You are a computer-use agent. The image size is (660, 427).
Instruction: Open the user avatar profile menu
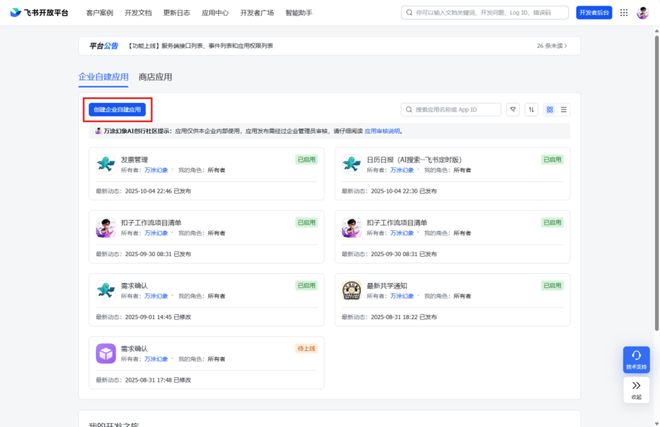pos(643,13)
